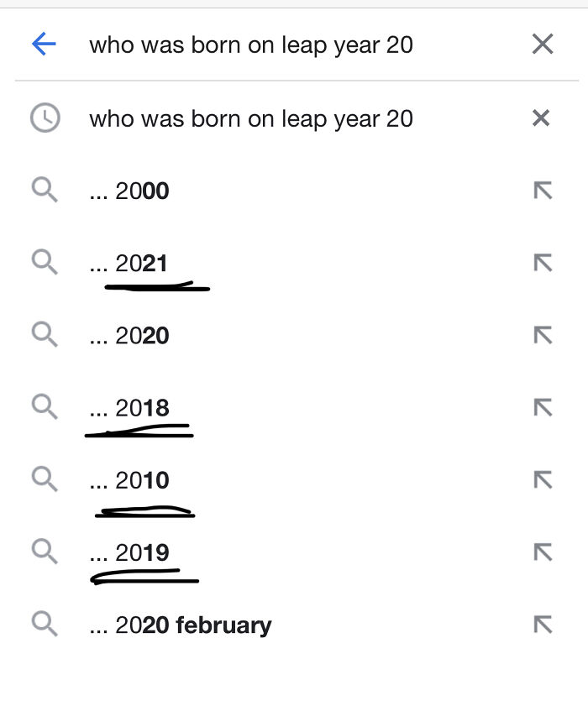Remove the saved history entry using its X

(543, 118)
